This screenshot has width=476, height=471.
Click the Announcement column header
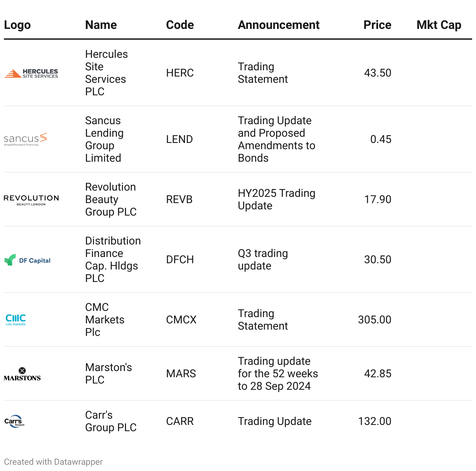point(279,25)
